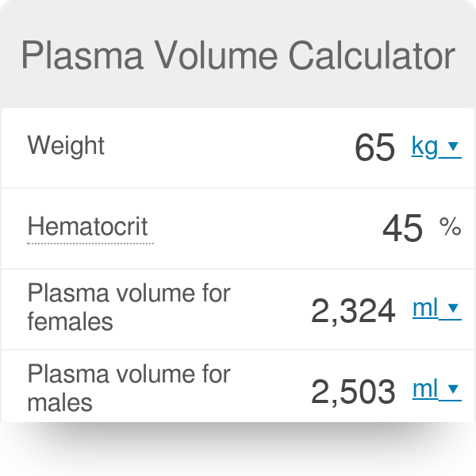Click the Plasma volume for males label
This screenshot has height=476, width=476.
[129, 388]
